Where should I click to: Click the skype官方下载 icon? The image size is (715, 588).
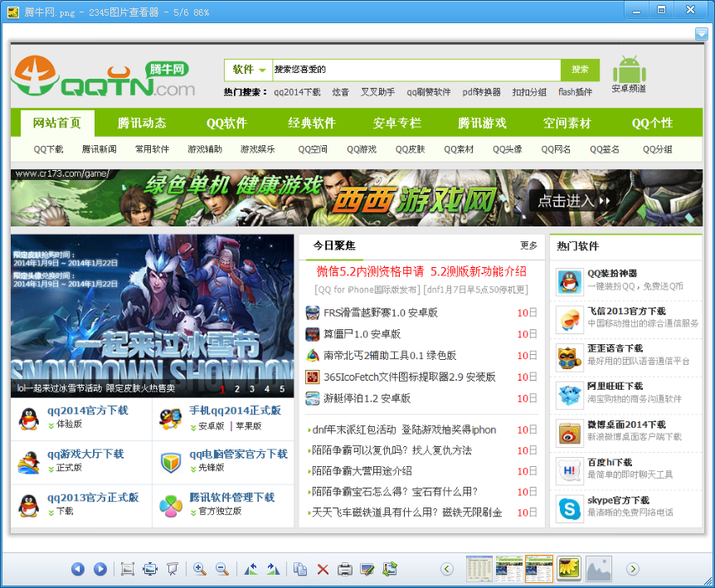[x=570, y=508]
